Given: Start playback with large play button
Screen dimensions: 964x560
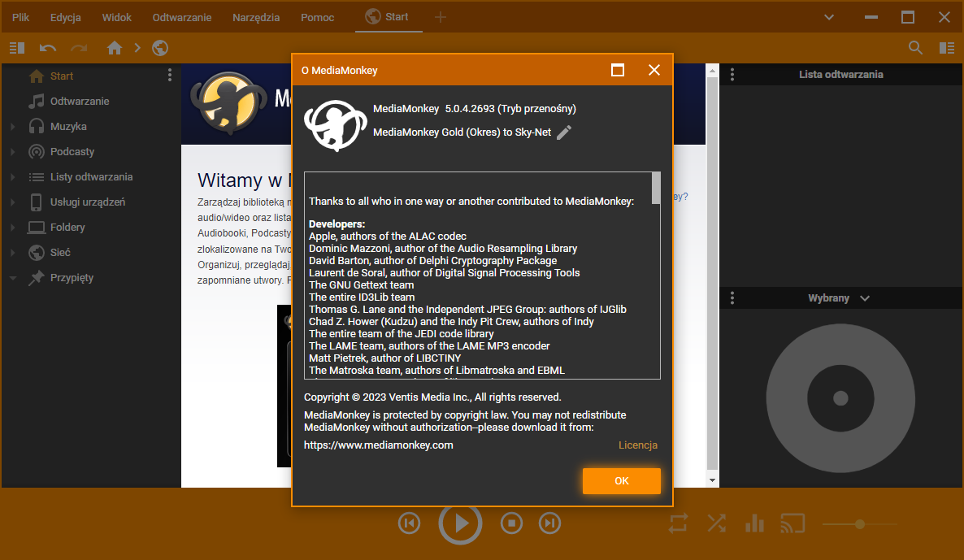Looking at the screenshot, I should coord(460,523).
